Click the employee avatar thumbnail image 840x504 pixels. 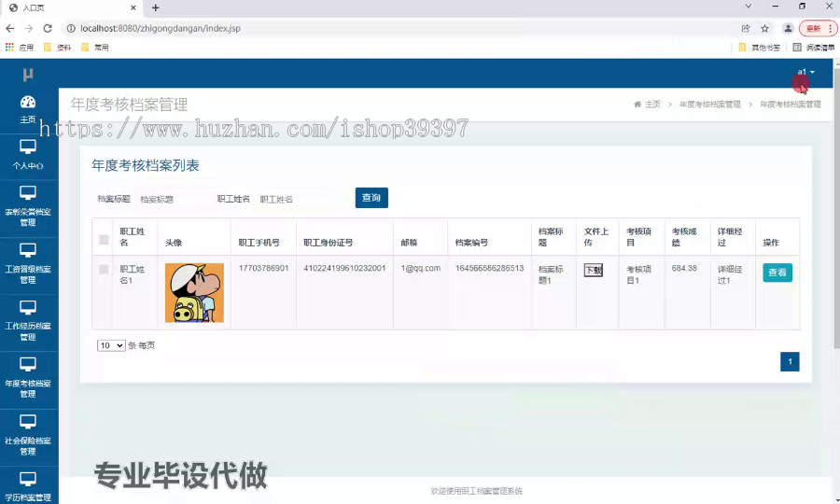pos(194,292)
